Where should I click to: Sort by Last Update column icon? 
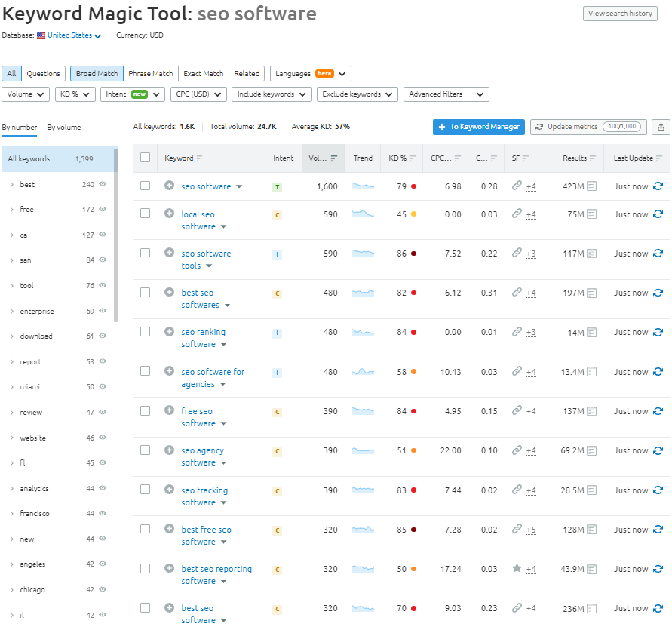click(x=659, y=158)
